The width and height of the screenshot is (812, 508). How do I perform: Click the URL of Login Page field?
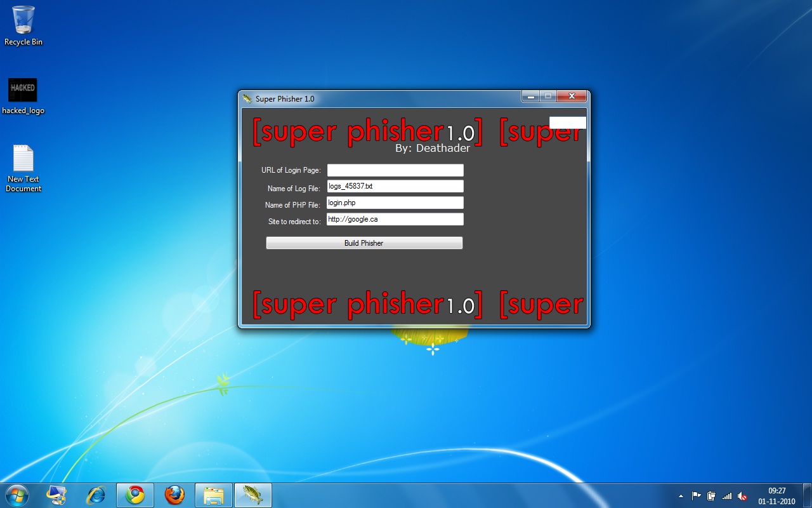(395, 170)
